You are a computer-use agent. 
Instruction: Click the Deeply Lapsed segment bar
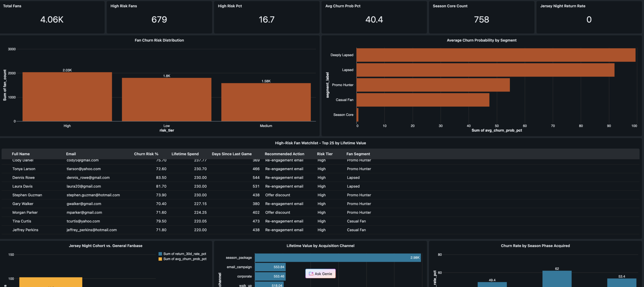[x=496, y=55]
